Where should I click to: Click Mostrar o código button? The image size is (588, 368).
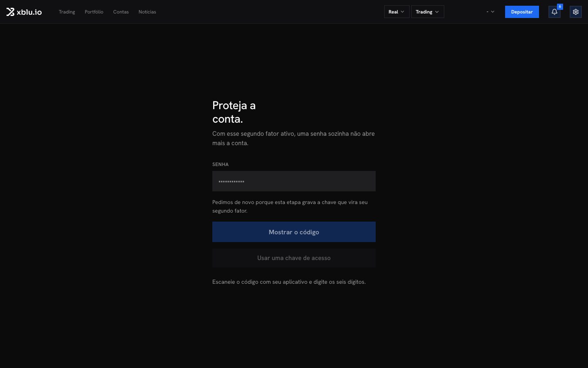point(294,232)
